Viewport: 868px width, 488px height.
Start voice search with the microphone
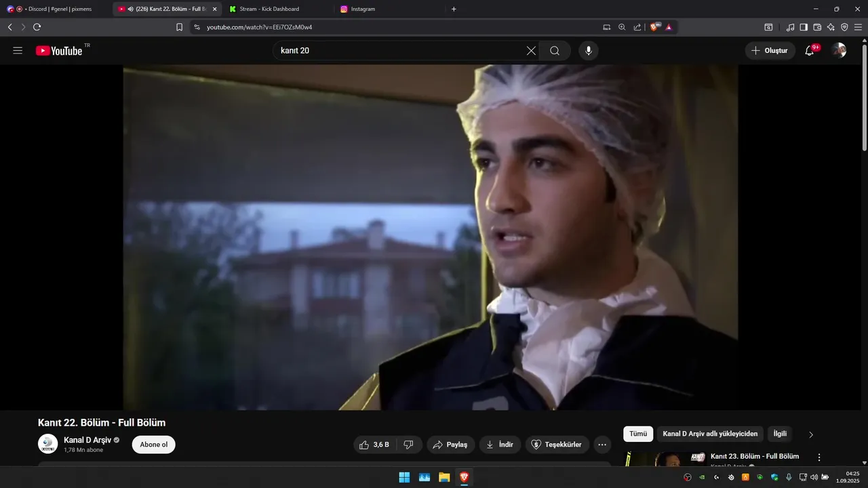pos(589,51)
